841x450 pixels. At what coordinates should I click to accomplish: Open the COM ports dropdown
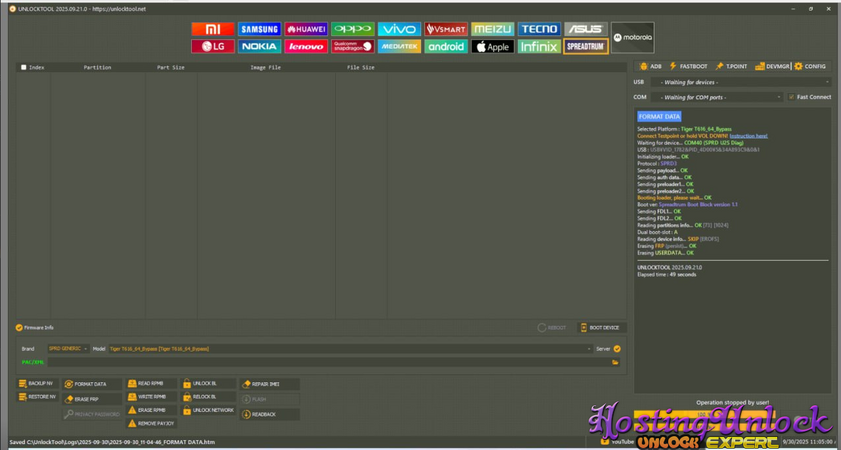point(718,97)
